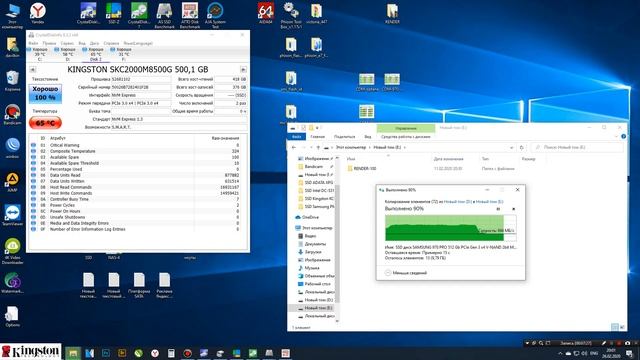The image size is (640, 360).
Task: Open the Options file on the desktop
Action: click(12, 317)
